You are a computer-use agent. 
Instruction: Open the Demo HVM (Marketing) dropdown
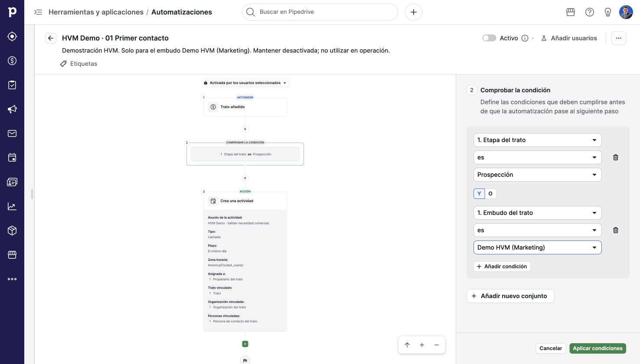(x=538, y=247)
